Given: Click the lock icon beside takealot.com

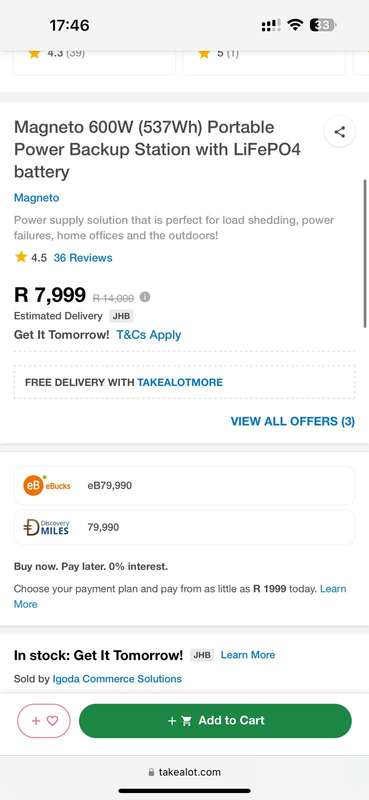Looking at the screenshot, I should click(x=151, y=772).
